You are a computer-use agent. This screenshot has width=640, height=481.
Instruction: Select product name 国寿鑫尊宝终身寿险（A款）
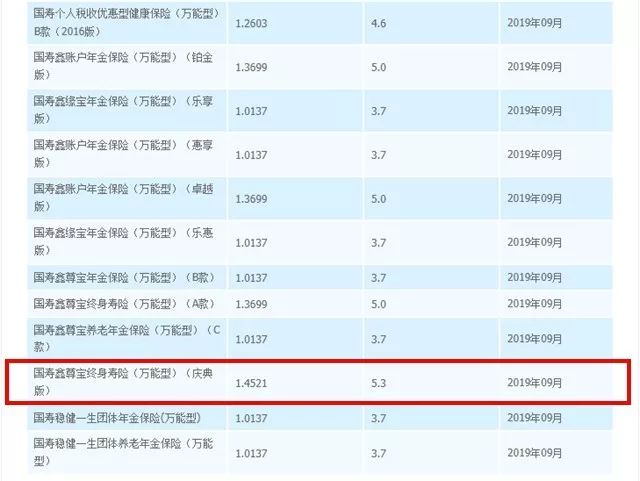[124, 303]
